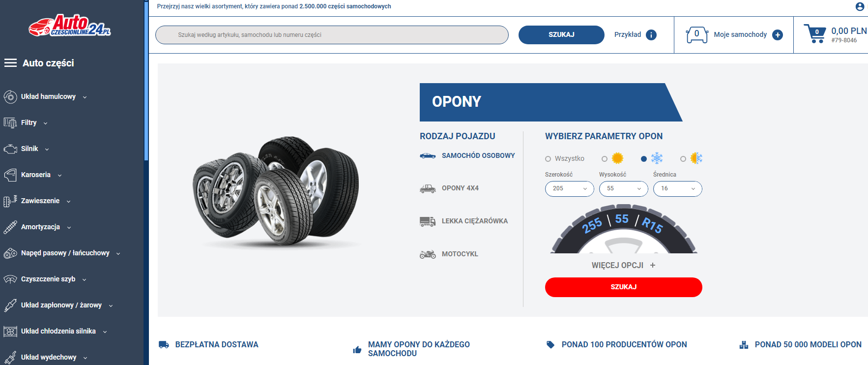The image size is (868, 365).
Task: Focus the part search input field
Action: [x=332, y=35]
